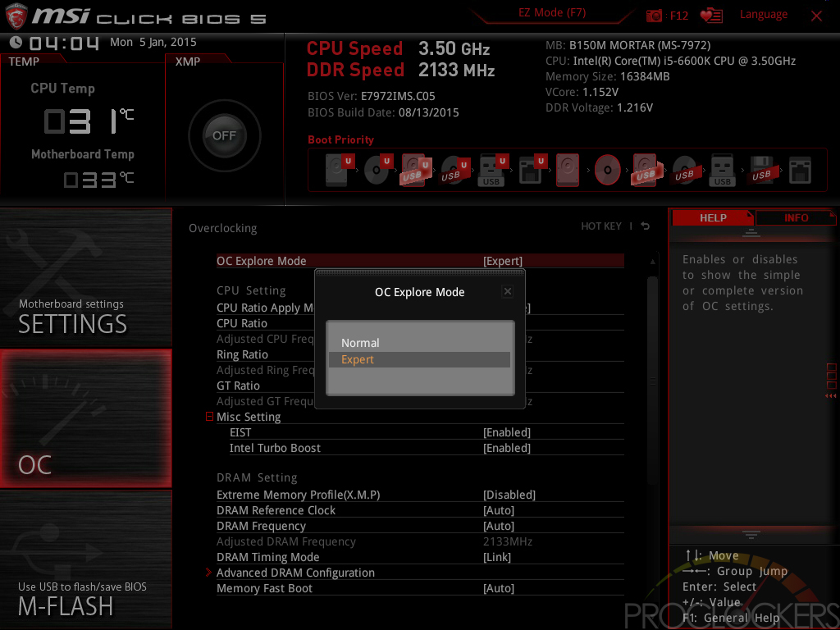The height and width of the screenshot is (630, 840).
Task: Select Normal in OC Explore Mode popup
Action: (x=419, y=343)
